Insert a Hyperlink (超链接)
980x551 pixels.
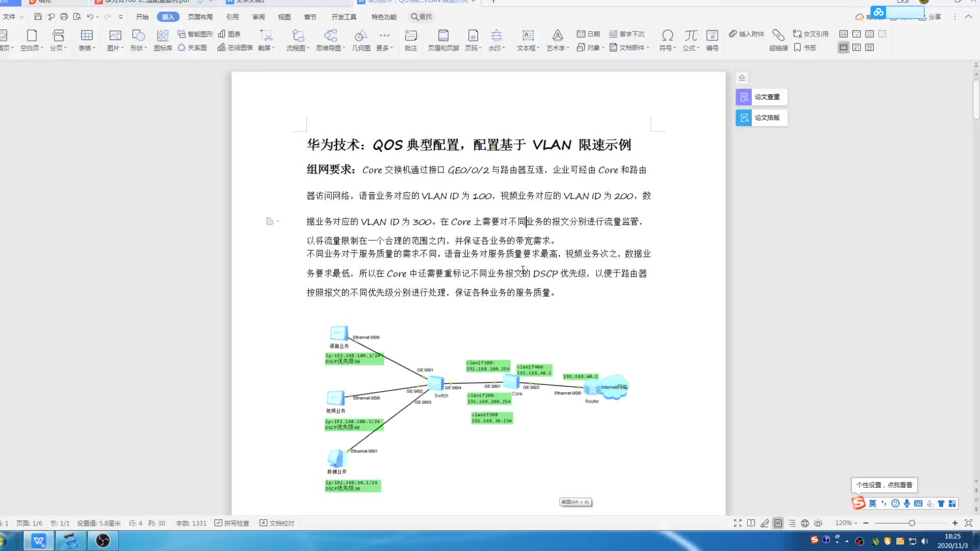coord(778,40)
